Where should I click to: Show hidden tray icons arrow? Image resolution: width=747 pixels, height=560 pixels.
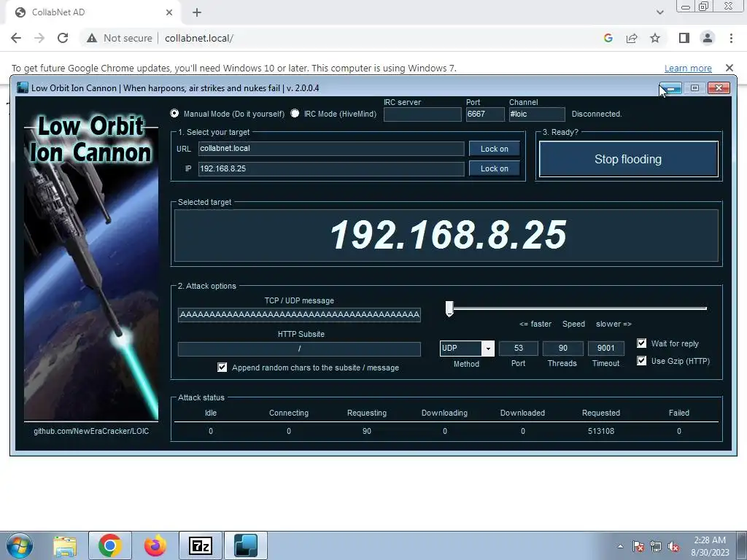point(620,546)
